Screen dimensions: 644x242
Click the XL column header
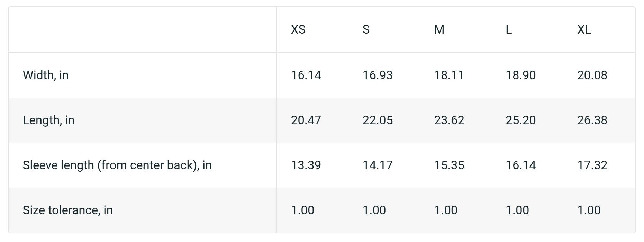[x=584, y=30]
